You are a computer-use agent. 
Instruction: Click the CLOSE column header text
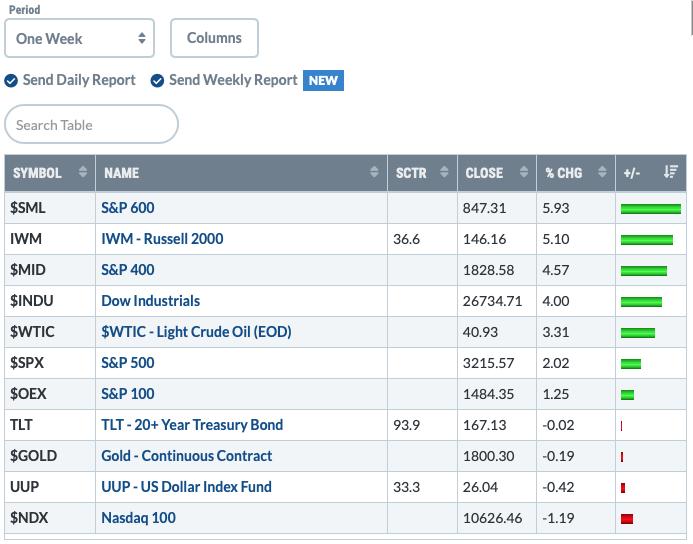point(484,173)
